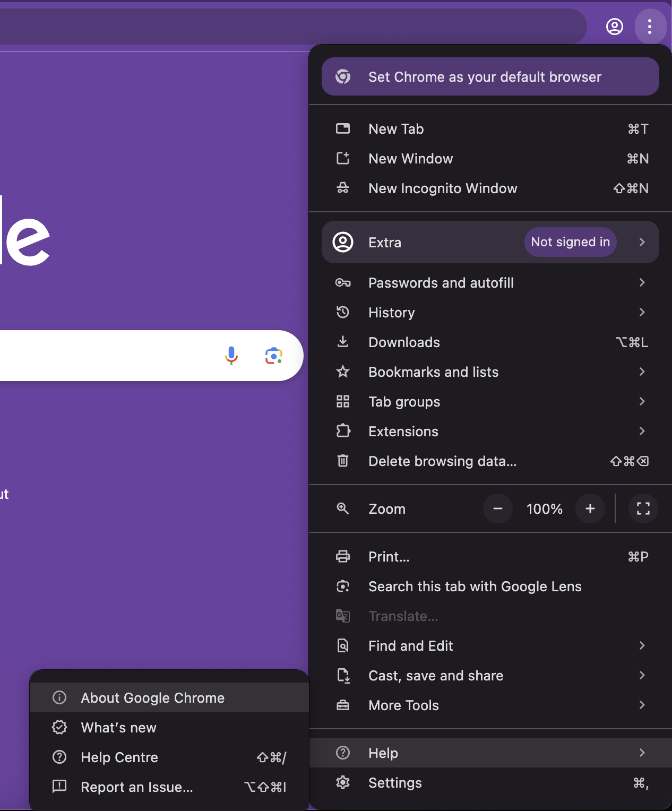Click the New Window icon
672x811 pixels.
(343, 158)
